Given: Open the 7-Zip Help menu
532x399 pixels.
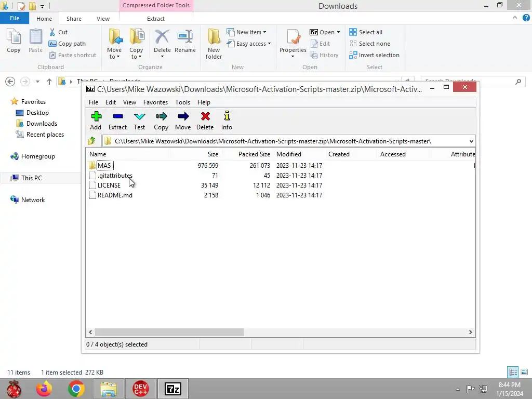Looking at the screenshot, I should pyautogui.click(x=204, y=102).
